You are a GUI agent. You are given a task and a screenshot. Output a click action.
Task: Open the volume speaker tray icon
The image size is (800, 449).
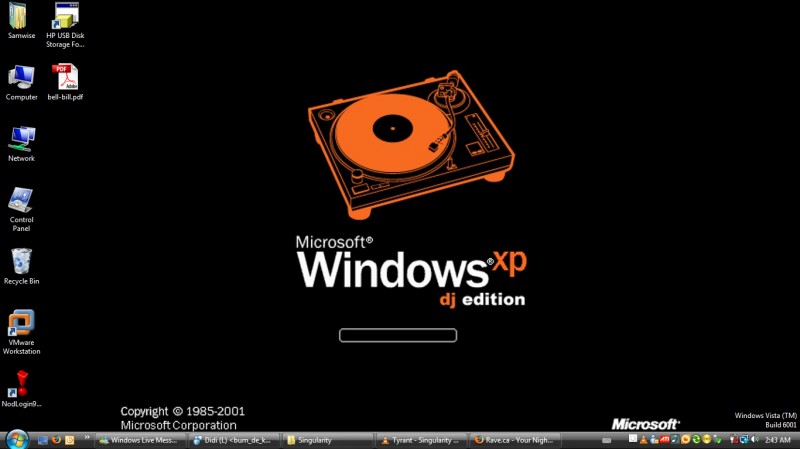point(755,439)
